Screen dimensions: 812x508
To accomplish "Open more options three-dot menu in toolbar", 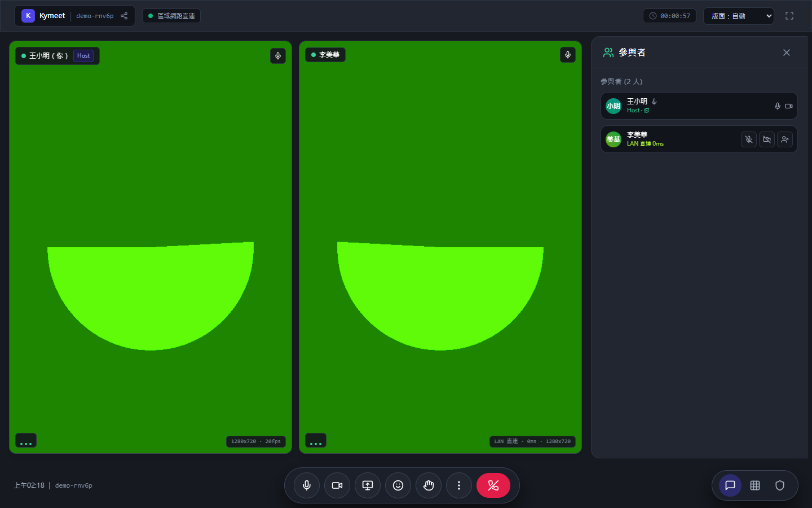I will 459,485.
